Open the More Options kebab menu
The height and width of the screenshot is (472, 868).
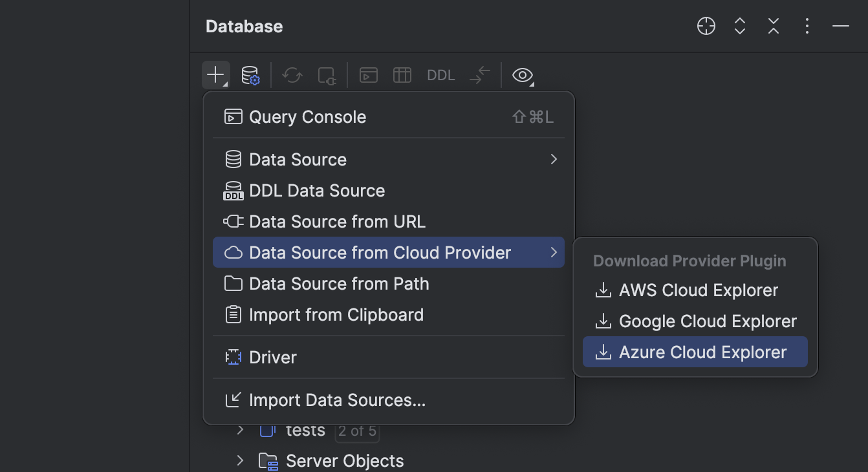(807, 26)
